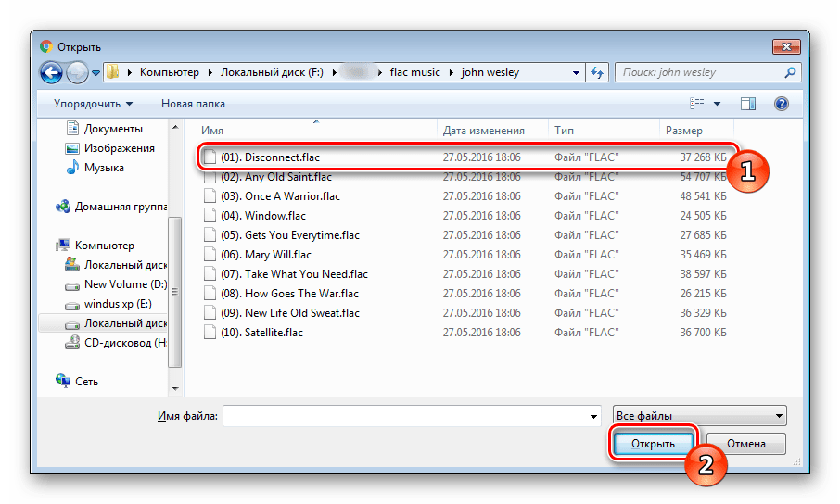This screenshot has width=840, height=504.
Task: Click the navigation pane scroll up arrow
Action: (x=175, y=128)
